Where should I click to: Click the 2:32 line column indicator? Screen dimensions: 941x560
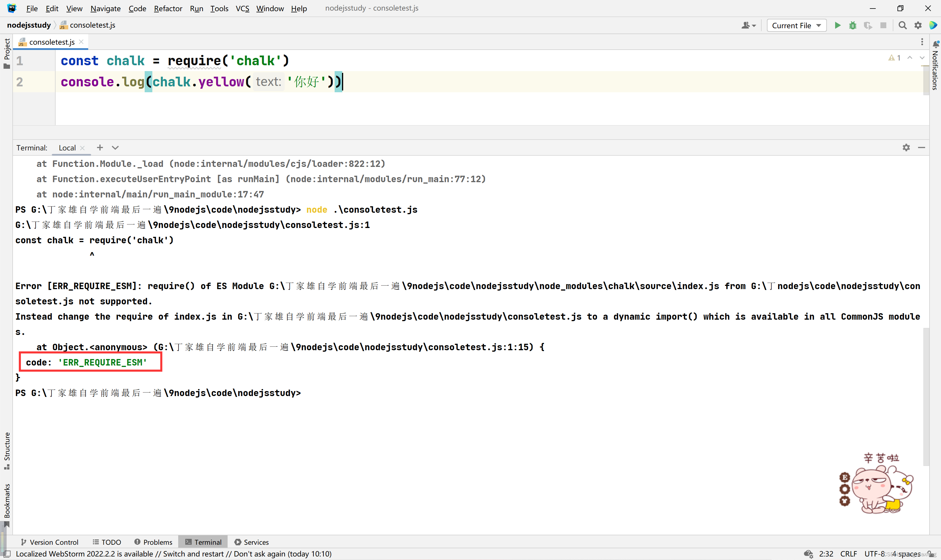pos(826,554)
